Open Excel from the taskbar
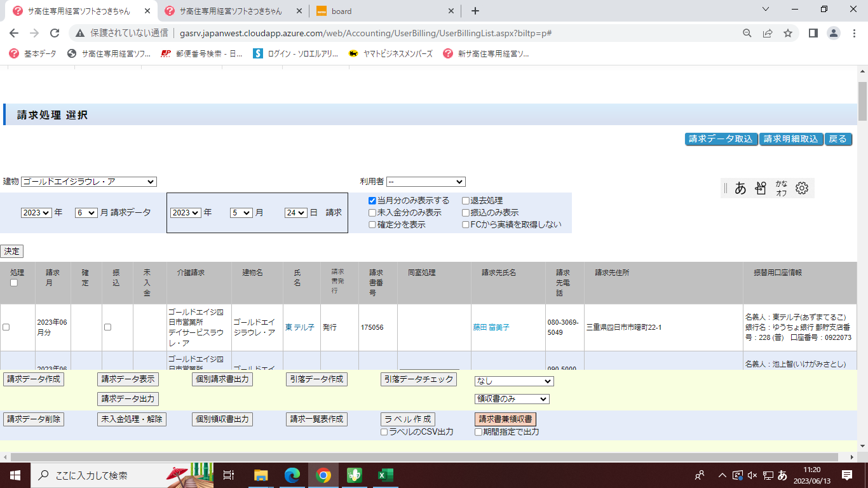The image size is (868, 488). click(385, 475)
